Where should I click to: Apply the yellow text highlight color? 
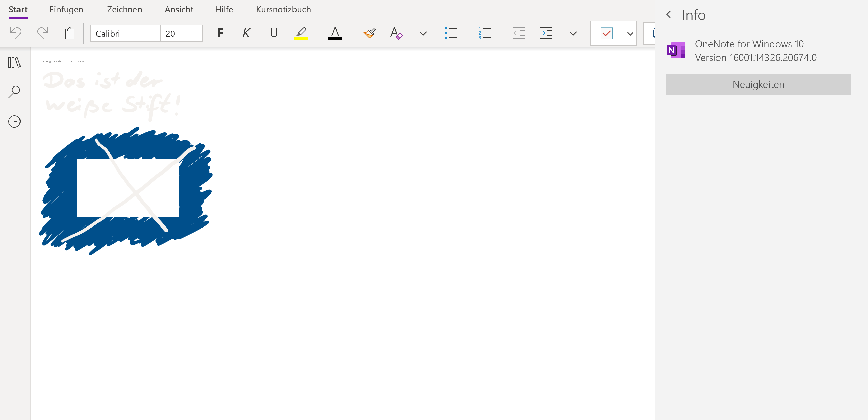(x=301, y=33)
